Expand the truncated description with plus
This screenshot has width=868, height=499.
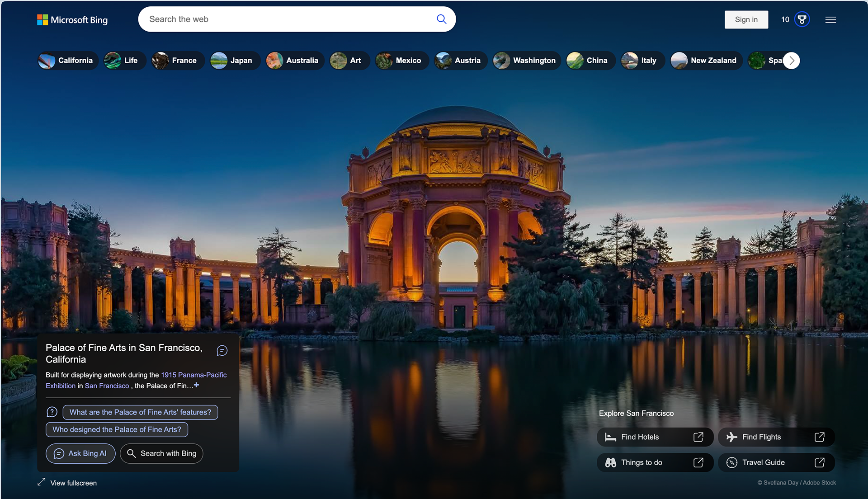(197, 385)
